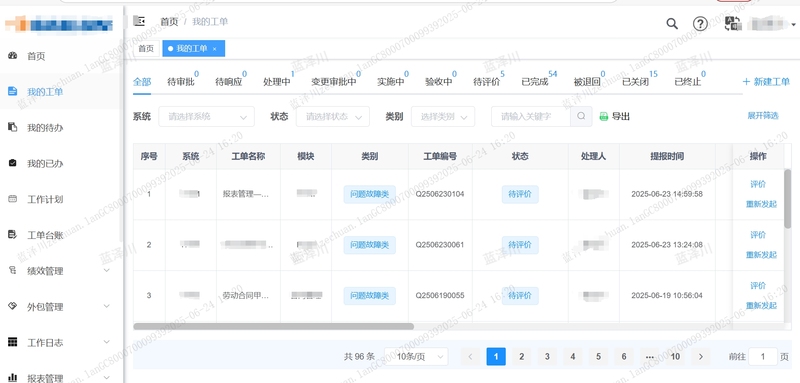The width and height of the screenshot is (800, 383).
Task: Click the dashboard icon next to 首页
Action: pyautogui.click(x=13, y=56)
